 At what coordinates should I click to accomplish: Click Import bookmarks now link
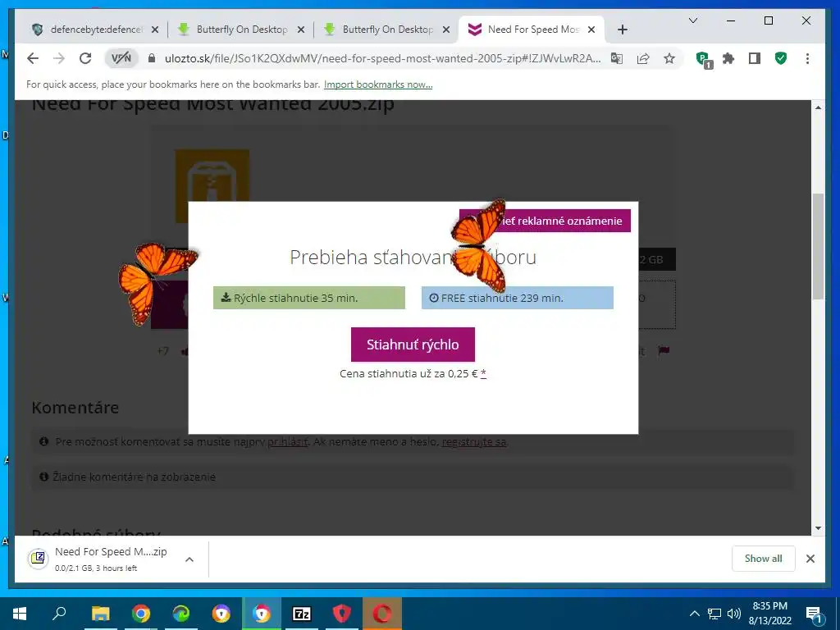[x=378, y=84]
